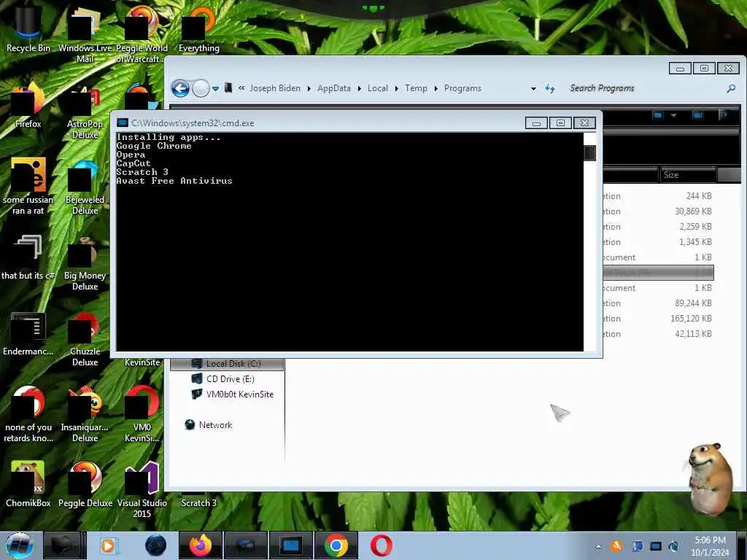The width and height of the screenshot is (747, 560).
Task: Go back in the Explorer window
Action: click(180, 88)
